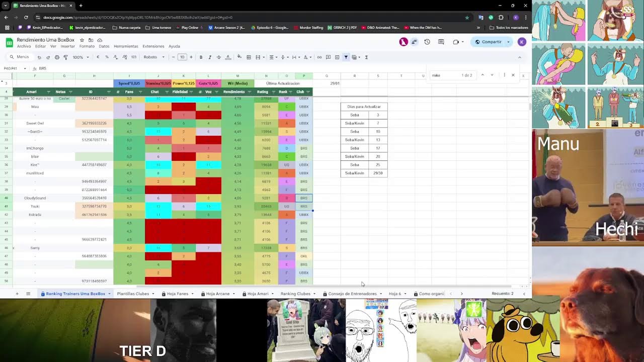Print the spreadsheet using the printer icon

point(57,57)
